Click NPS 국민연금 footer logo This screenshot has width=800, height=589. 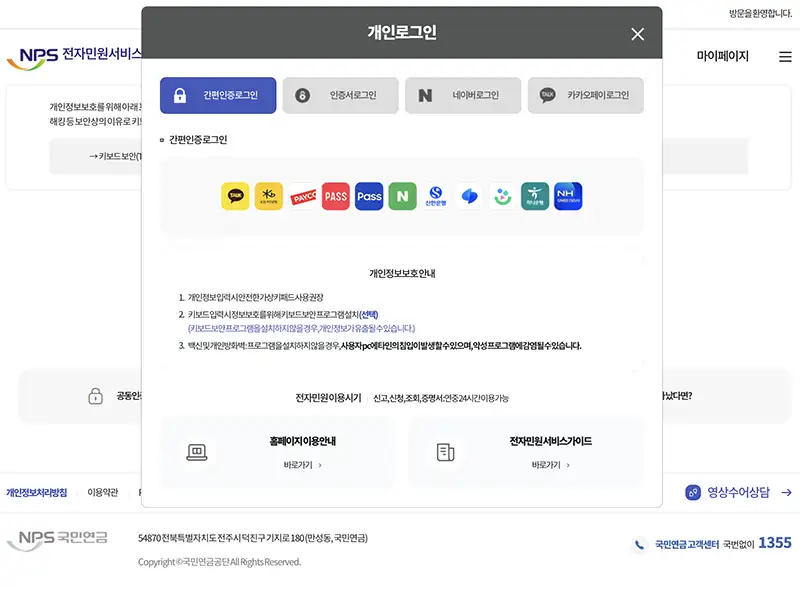point(57,539)
